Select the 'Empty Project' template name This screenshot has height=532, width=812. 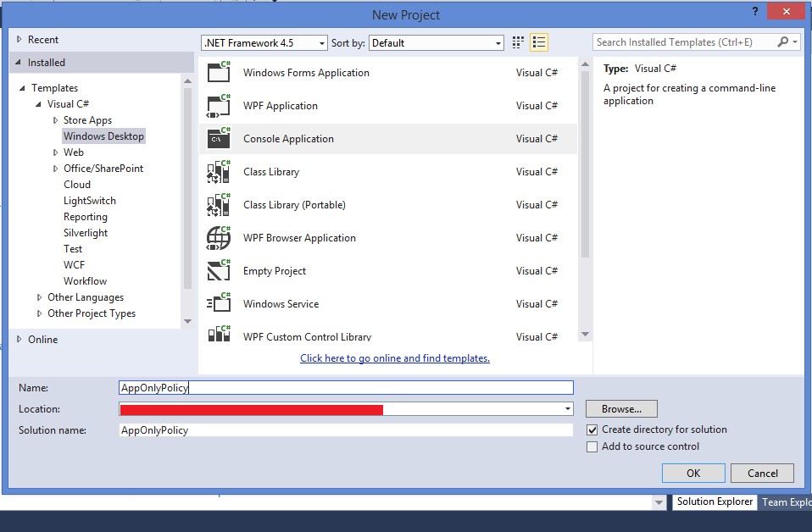click(275, 270)
